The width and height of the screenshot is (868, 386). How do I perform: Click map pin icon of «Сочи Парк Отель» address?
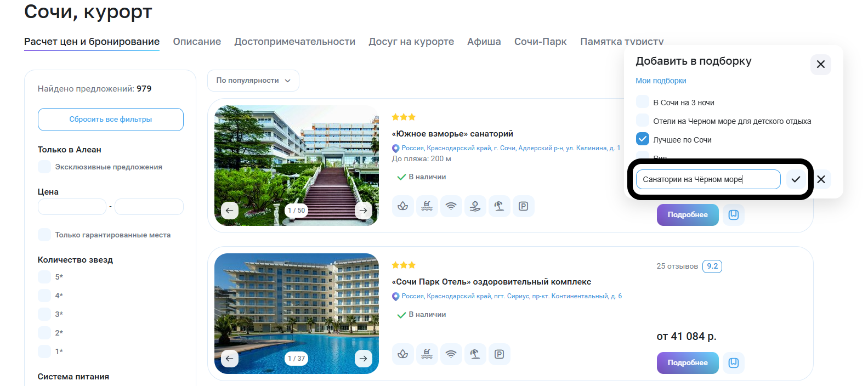pos(396,297)
